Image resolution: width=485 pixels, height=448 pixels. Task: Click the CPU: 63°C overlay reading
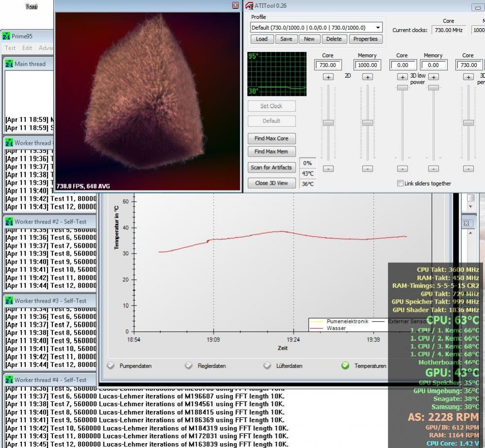tap(452, 320)
